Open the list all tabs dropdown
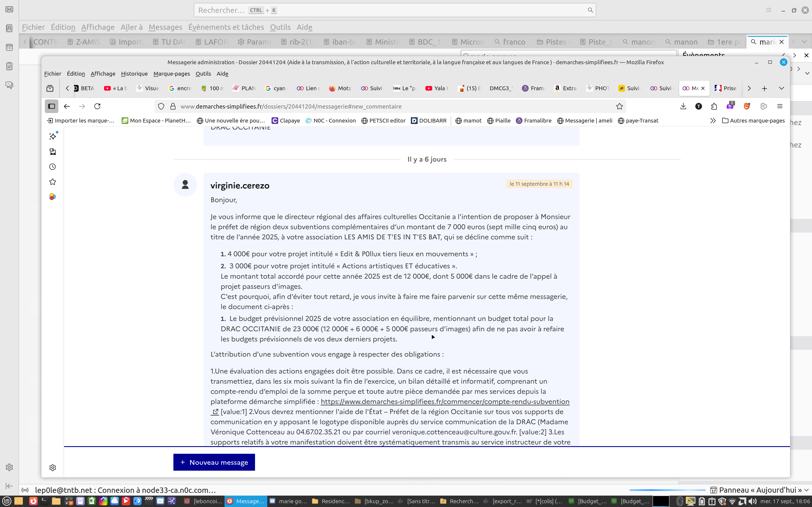 click(782, 88)
